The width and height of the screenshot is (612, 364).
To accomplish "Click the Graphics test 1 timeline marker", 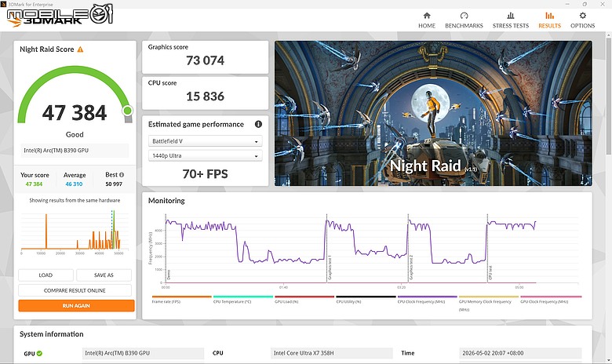I will tap(330, 268).
